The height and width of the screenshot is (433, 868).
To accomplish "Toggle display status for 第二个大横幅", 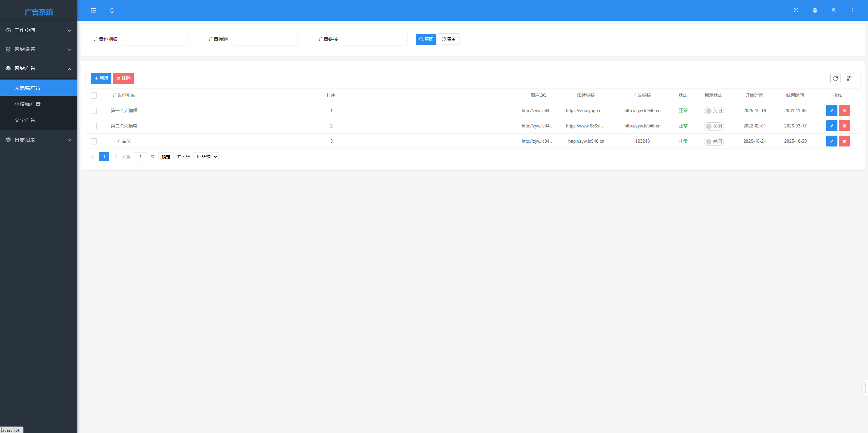I will point(713,126).
